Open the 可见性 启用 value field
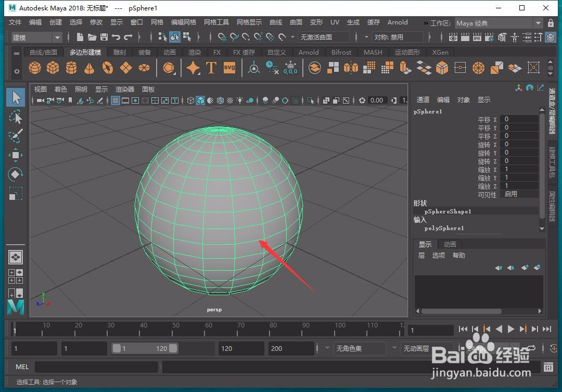 coord(519,194)
